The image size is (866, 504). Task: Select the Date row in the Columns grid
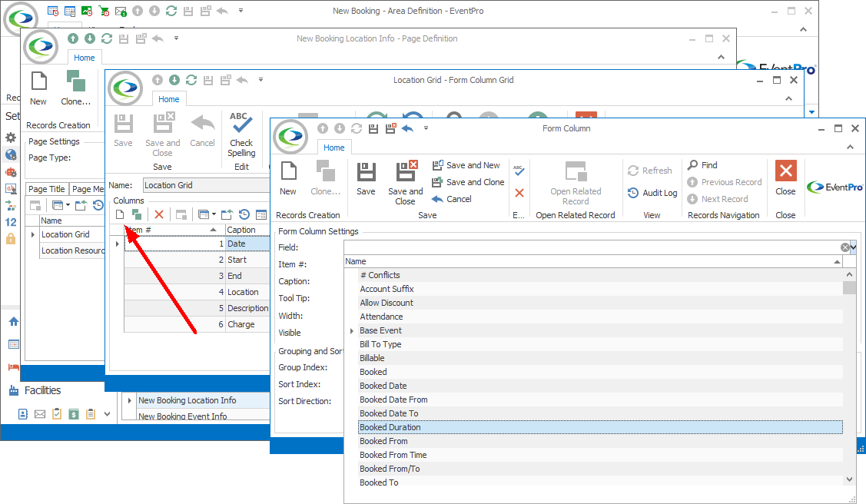click(196, 244)
